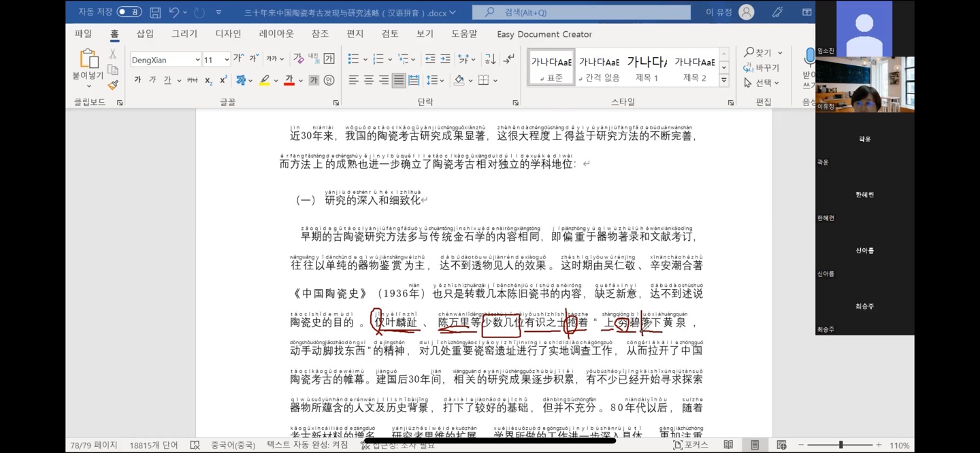
Task: Click the Cut scissors icon
Action: (x=113, y=54)
